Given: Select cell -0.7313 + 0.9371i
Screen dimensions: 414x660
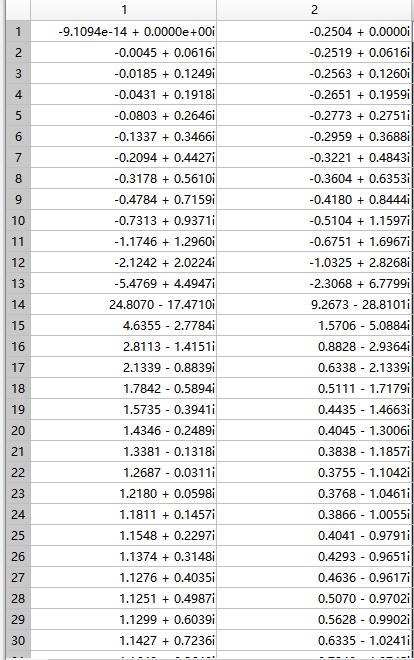Looking at the screenshot, I should 124,220.
